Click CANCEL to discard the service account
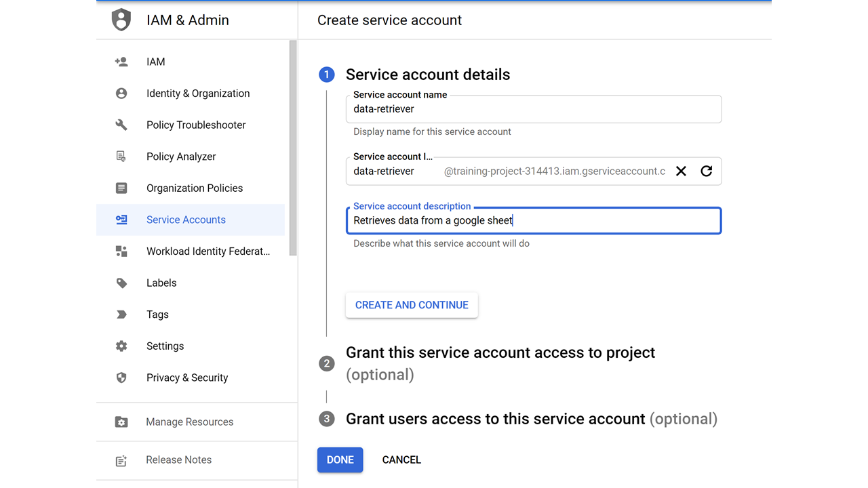Image resolution: width=868 pixels, height=488 pixels. (x=401, y=460)
